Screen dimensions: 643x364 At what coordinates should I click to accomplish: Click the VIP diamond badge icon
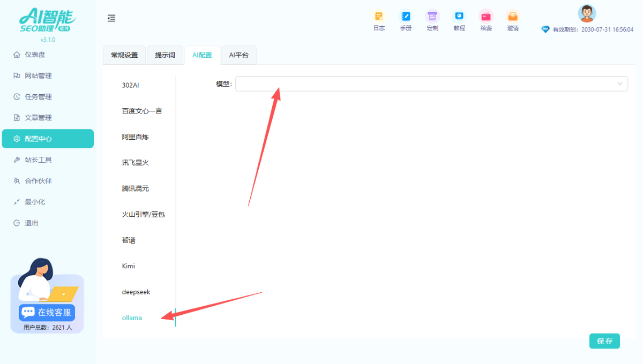545,29
